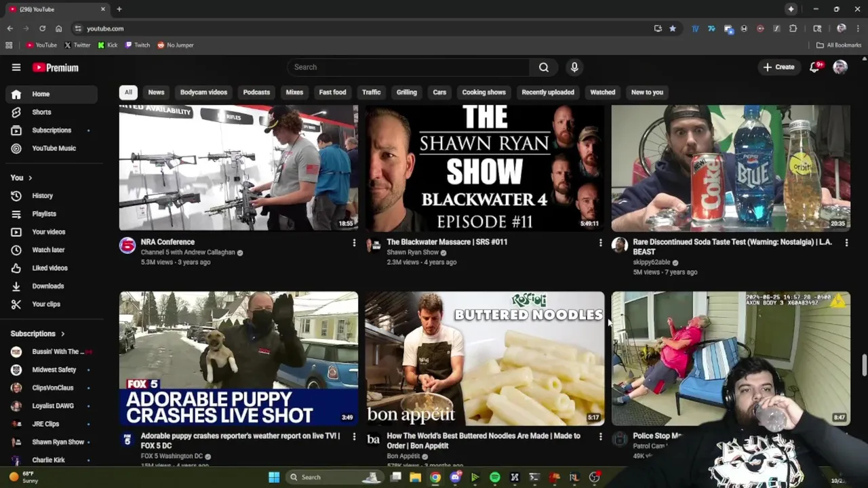
Task: Click the search magnifier button
Action: [x=544, y=67]
